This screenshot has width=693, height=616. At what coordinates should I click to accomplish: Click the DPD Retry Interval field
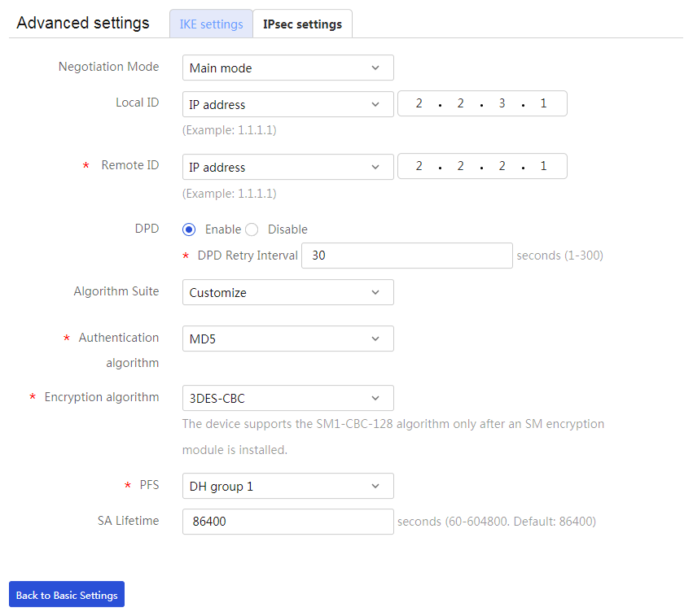coord(407,256)
